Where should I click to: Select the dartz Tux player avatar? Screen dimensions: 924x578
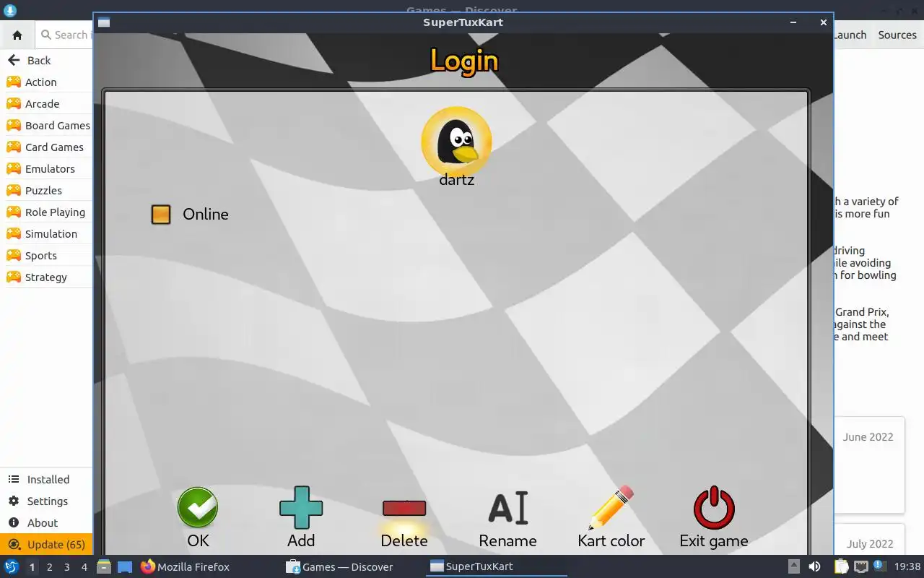[456, 142]
